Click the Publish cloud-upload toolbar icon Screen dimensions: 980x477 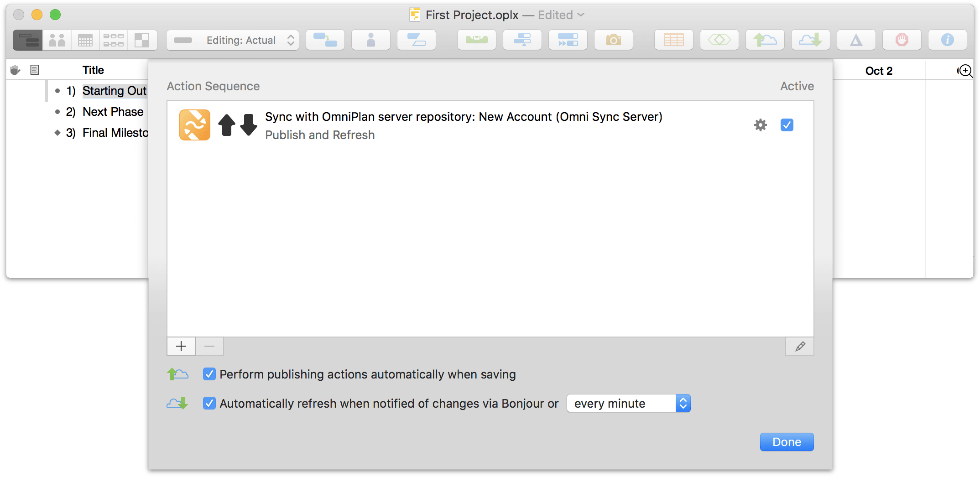(x=765, y=40)
